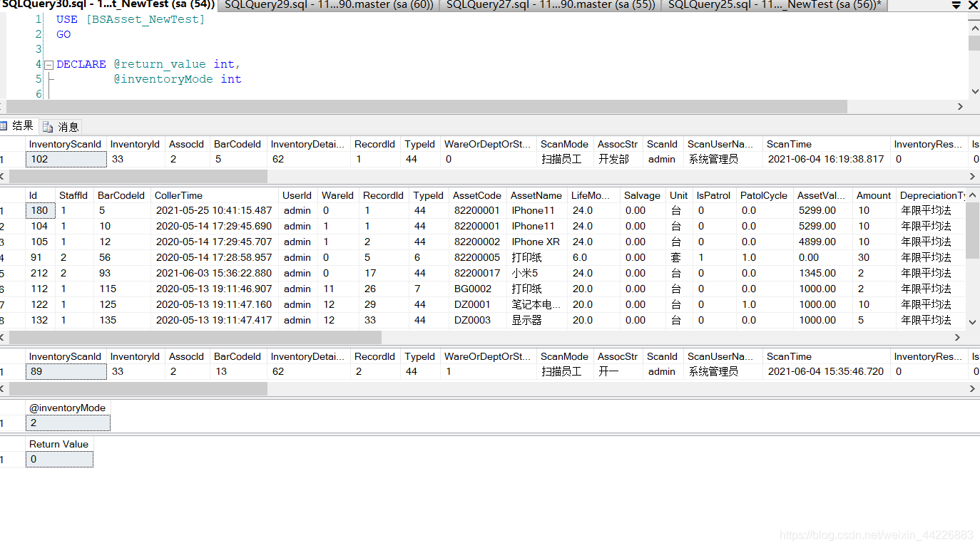Select the AssetCode cell DZ0001
980x548 pixels.
479,304
